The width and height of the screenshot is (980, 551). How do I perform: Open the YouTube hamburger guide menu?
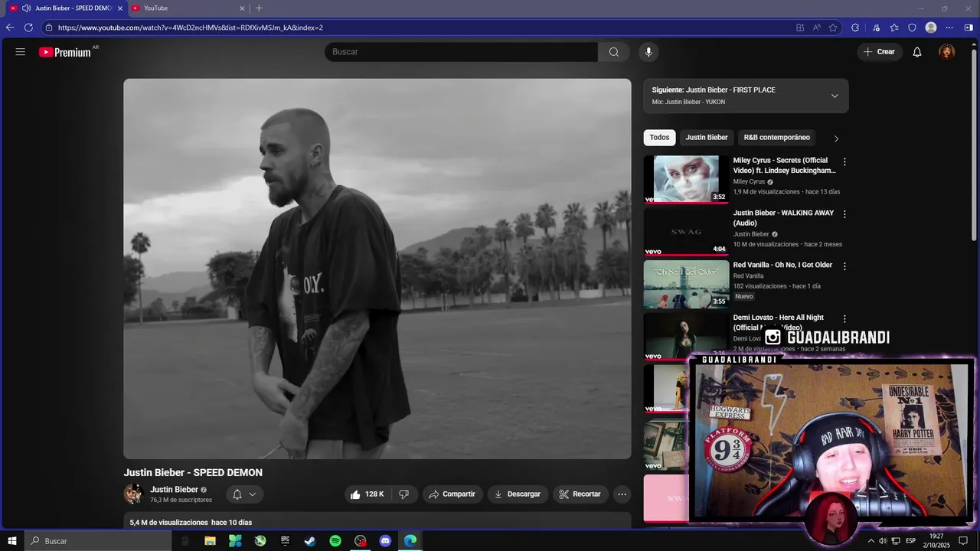pos(21,52)
